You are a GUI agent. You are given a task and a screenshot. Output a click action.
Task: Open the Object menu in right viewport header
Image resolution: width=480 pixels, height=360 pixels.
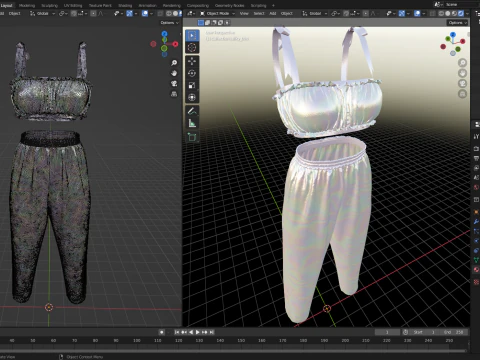click(x=287, y=13)
